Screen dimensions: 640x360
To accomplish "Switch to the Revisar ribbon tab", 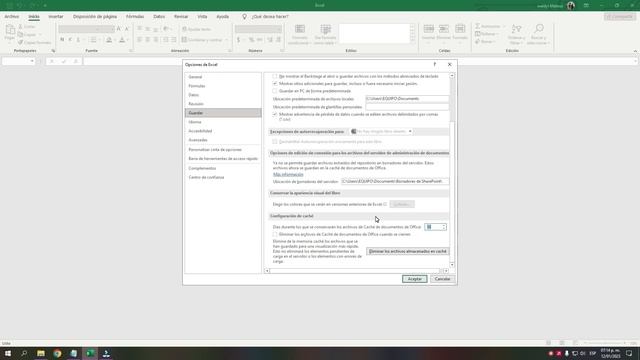I will (181, 16).
